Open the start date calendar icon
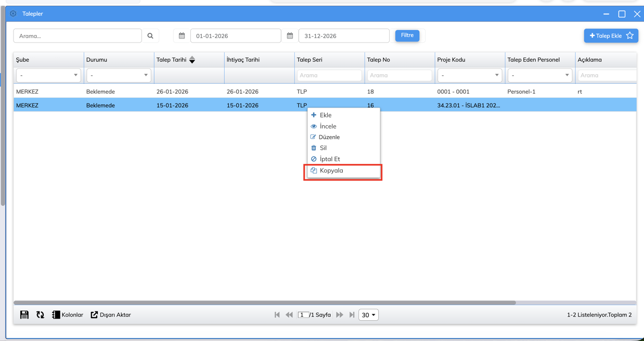Viewport: 644px width, 341px height. pyautogui.click(x=182, y=36)
